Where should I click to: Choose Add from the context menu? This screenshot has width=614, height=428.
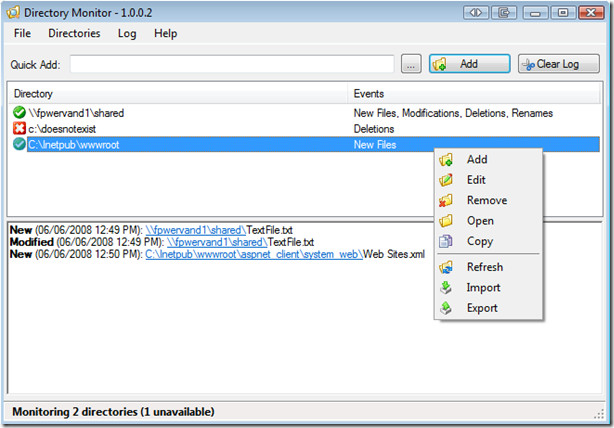[489, 160]
